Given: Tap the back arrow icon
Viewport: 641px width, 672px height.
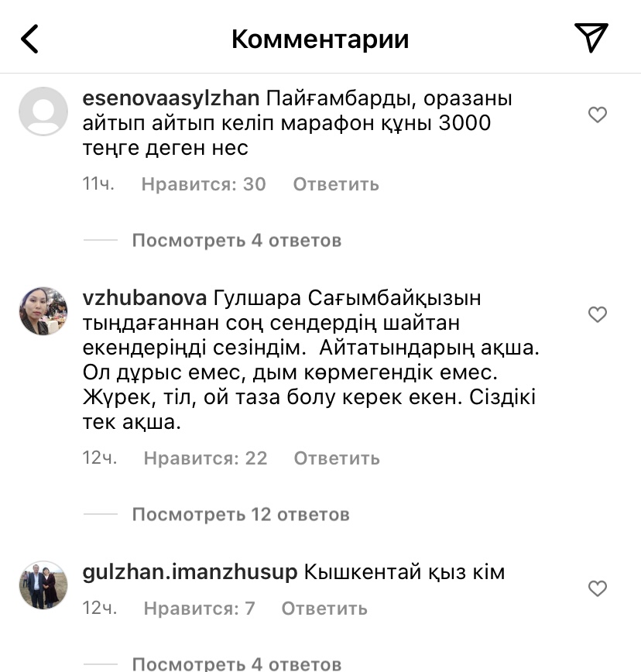Looking at the screenshot, I should 29,39.
